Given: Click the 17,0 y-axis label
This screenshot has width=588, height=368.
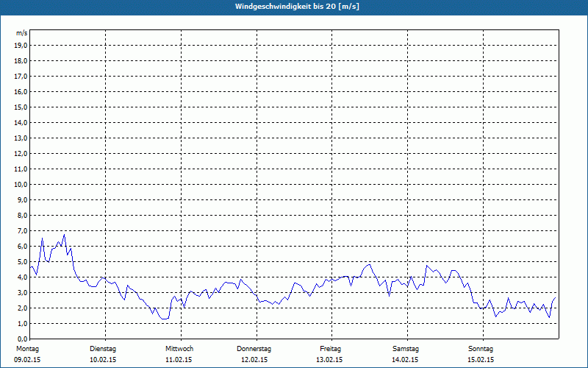Looking at the screenshot, I should point(21,77).
